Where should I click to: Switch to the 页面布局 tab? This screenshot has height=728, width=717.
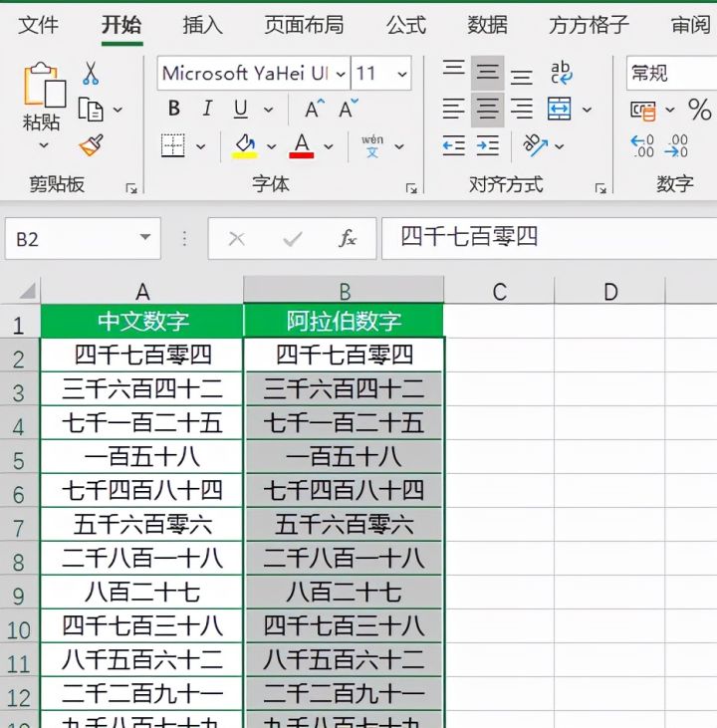[304, 25]
